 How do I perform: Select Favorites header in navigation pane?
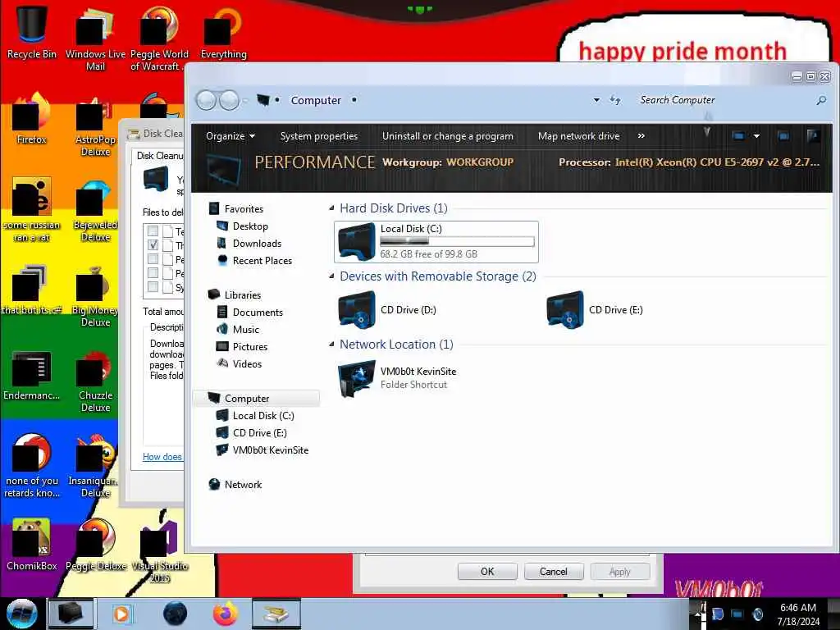point(243,209)
